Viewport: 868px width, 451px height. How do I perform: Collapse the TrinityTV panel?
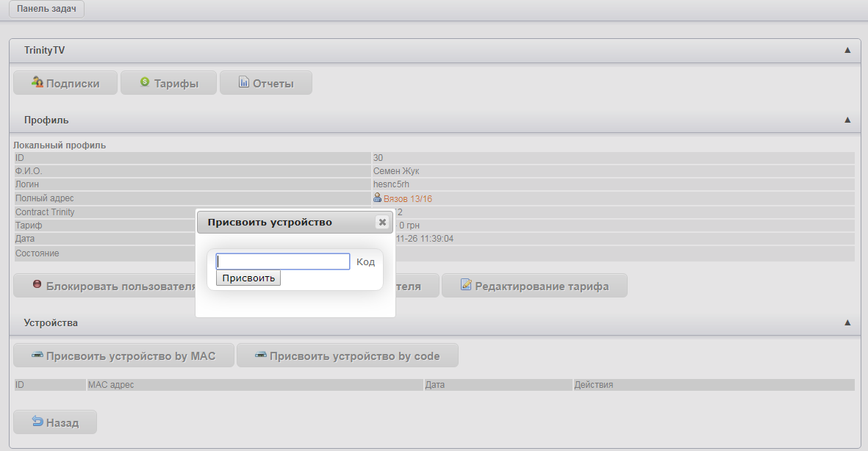847,50
